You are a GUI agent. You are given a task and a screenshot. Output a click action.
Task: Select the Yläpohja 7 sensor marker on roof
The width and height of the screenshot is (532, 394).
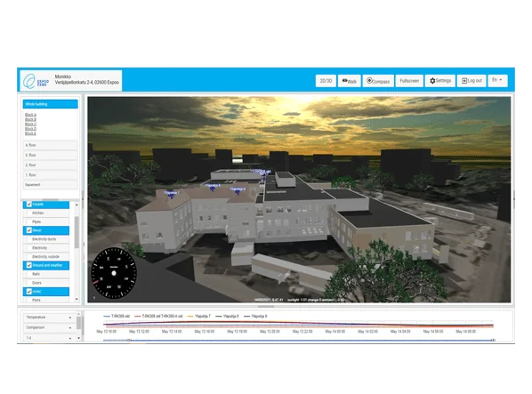(172, 194)
